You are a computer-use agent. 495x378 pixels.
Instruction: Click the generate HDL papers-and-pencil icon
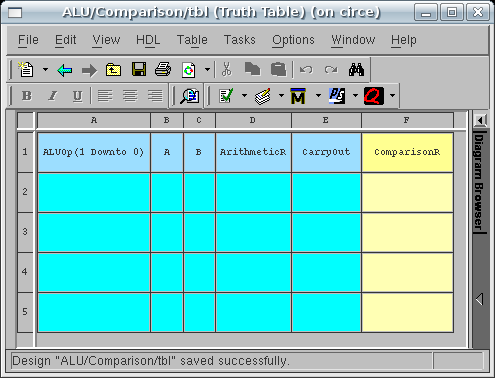coord(263,96)
